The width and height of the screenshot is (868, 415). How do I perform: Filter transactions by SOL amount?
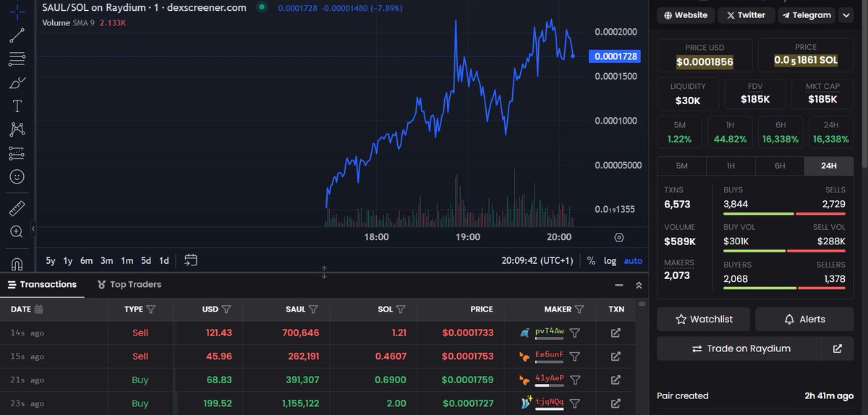pos(401,309)
